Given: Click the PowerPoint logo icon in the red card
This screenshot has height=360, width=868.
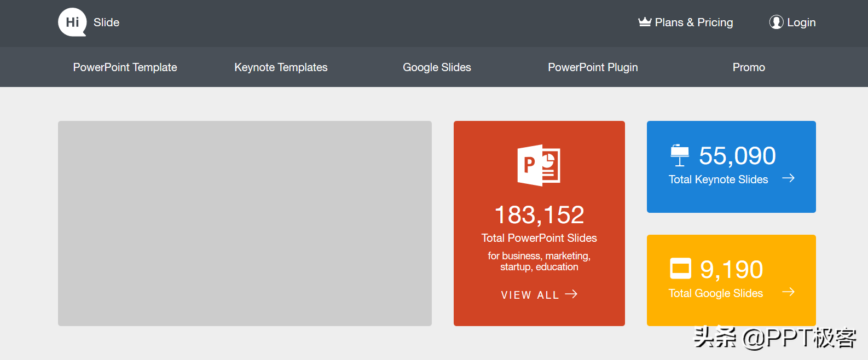Looking at the screenshot, I should 539,165.
